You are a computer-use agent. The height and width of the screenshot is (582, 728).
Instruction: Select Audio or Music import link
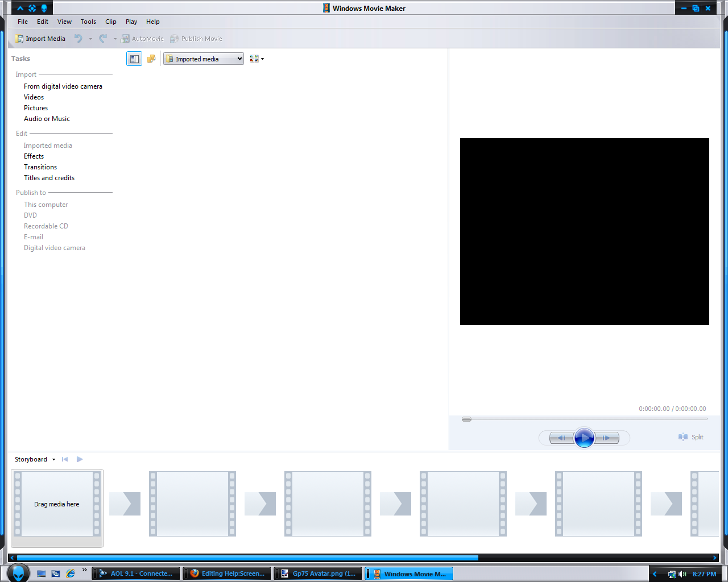tap(47, 119)
